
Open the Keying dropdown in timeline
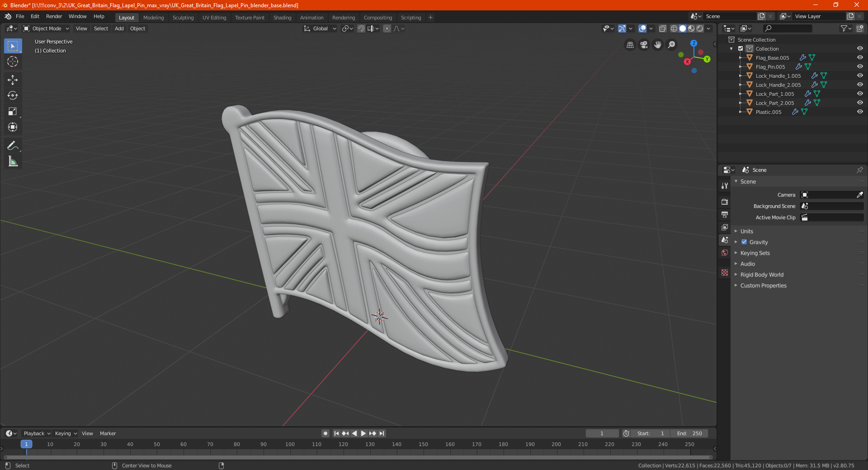point(66,433)
